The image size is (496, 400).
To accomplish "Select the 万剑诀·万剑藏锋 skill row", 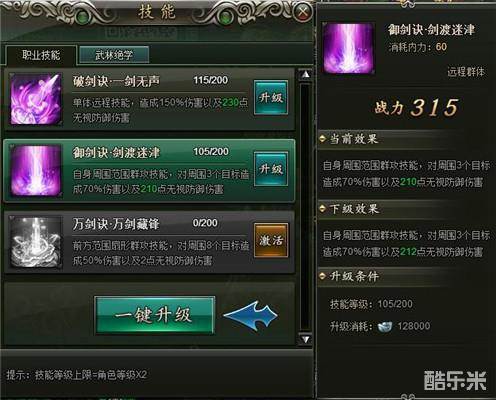I will click(149, 242).
